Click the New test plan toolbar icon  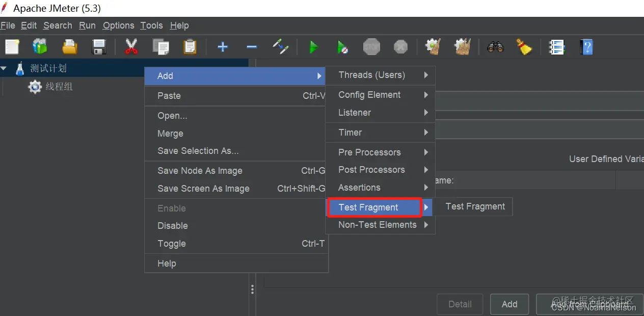[12, 47]
